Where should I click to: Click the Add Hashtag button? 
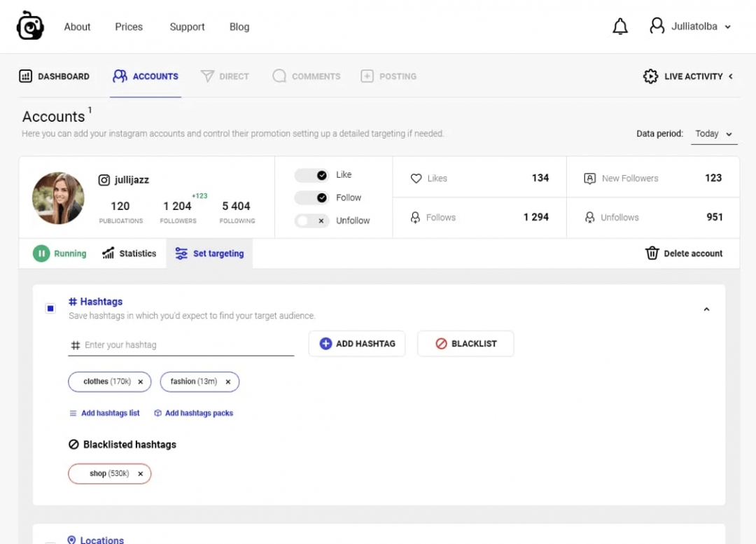[357, 344]
